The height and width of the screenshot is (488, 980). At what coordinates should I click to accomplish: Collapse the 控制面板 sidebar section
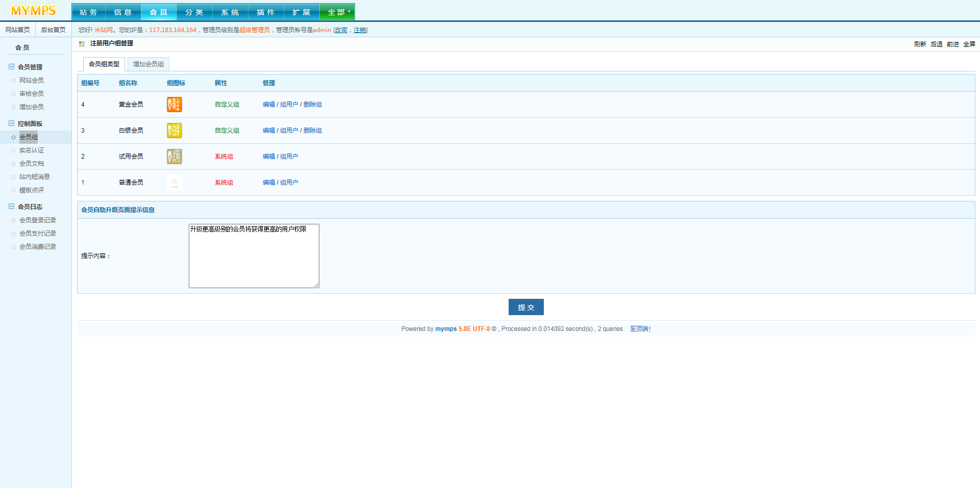tap(11, 123)
